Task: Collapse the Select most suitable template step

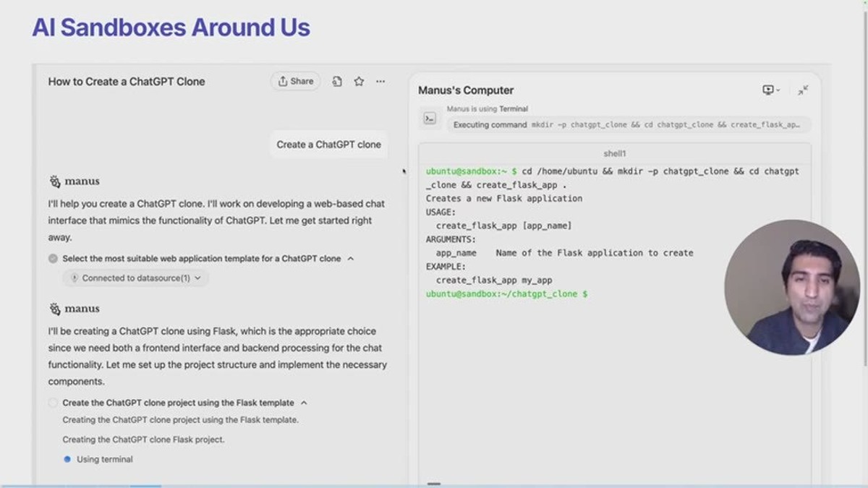Action: click(x=351, y=258)
